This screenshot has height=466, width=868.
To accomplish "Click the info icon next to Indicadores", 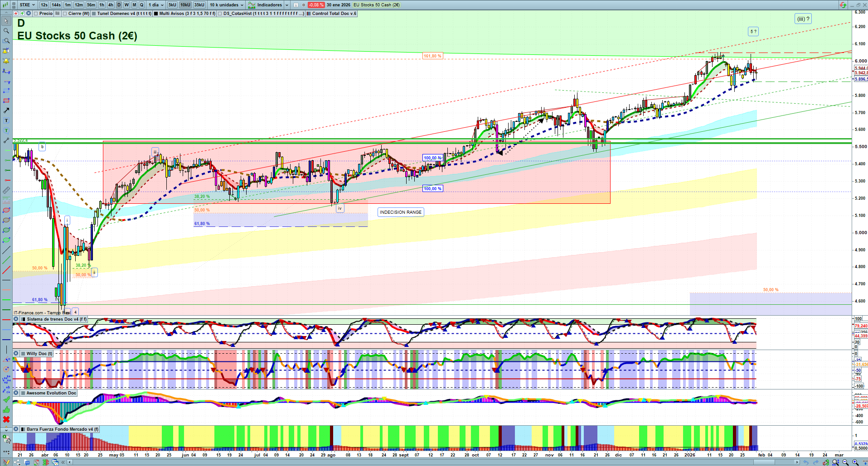I will (296, 5).
